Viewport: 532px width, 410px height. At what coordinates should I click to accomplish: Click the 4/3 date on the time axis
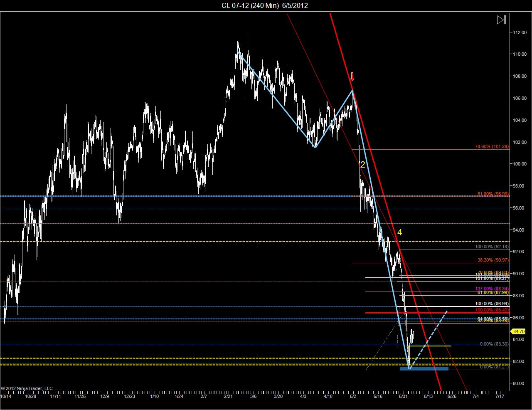303,396
